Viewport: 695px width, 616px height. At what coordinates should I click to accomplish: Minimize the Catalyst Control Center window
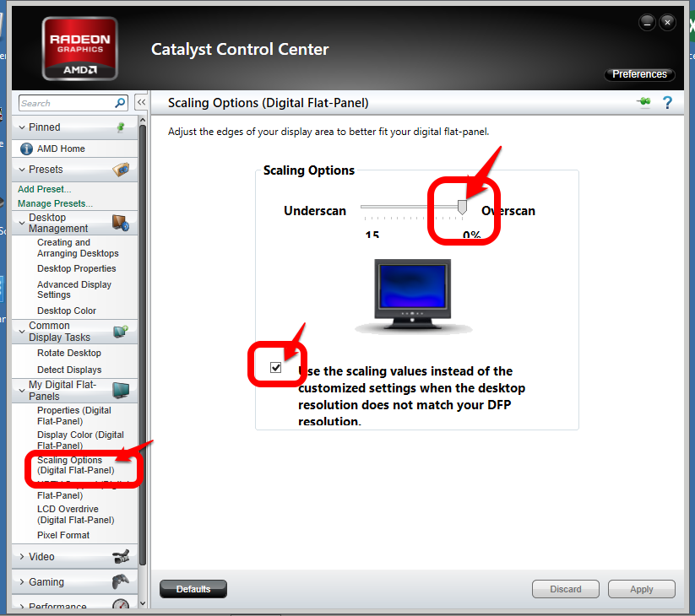click(647, 22)
